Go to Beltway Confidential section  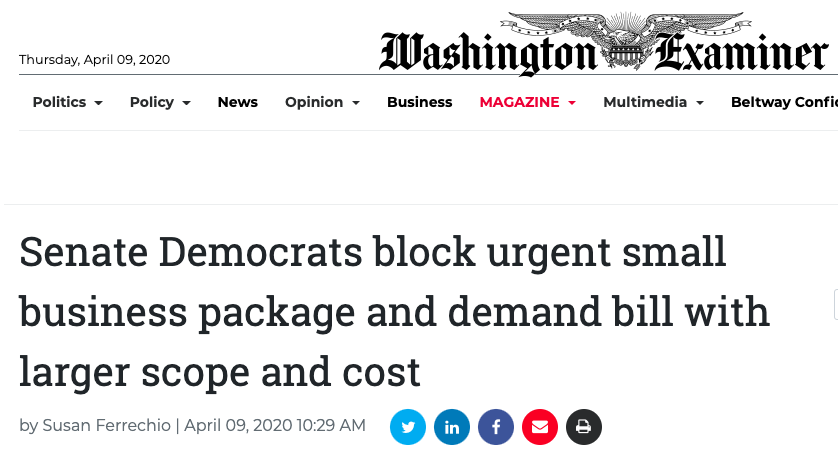[x=784, y=102]
